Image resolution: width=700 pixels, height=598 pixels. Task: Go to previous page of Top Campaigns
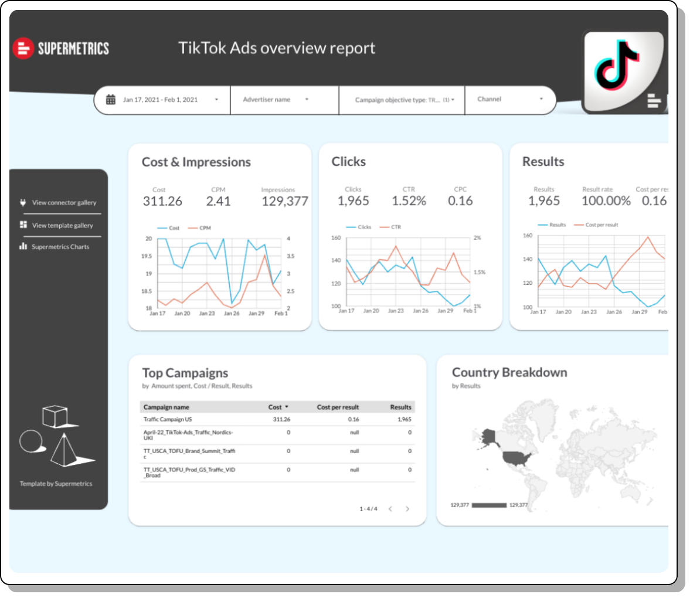tap(390, 509)
